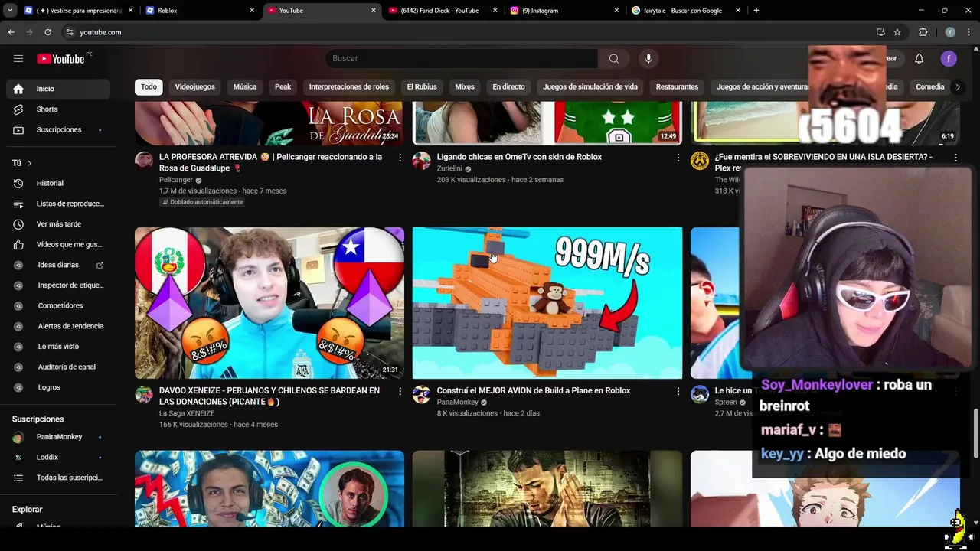The image size is (980, 551).
Task: Open PanitaMonkey subscription in sidebar
Action: (x=58, y=437)
